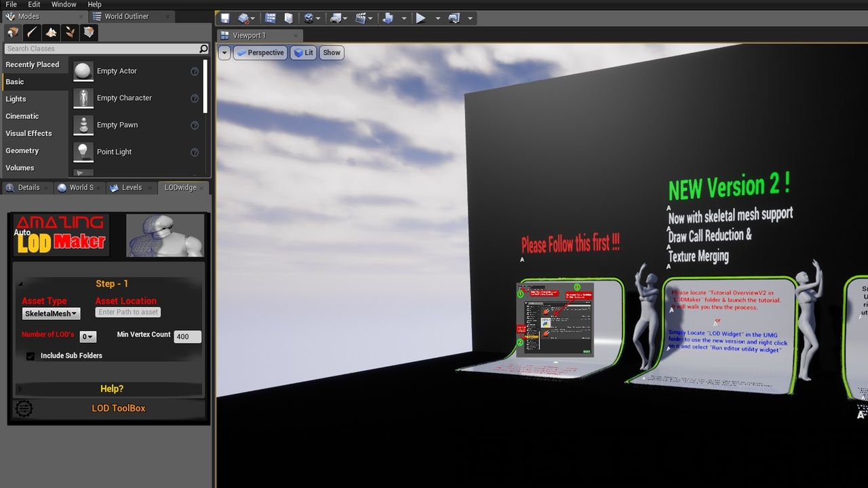Select the Place mode icon
Screen dimensions: 868x488
[13, 33]
